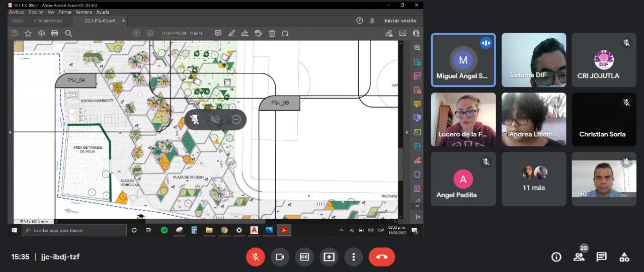Viewport: 644px width, 272px height.
Task: Expand Acrobat left navigation pane arrow
Action: pyautogui.click(x=10, y=132)
